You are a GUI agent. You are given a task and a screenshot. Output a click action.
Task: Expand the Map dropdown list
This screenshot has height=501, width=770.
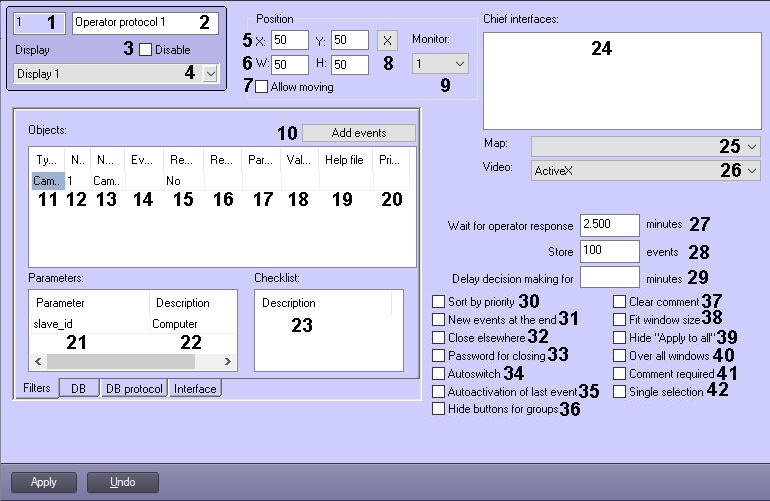point(752,147)
